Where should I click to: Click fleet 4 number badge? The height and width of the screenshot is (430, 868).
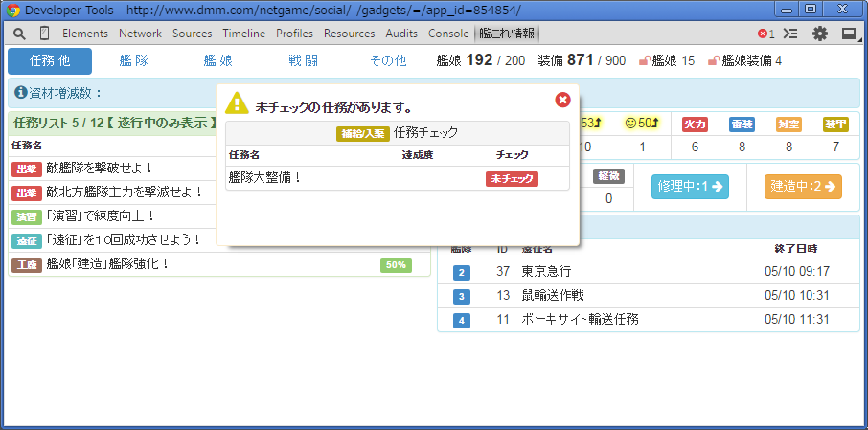coord(462,320)
